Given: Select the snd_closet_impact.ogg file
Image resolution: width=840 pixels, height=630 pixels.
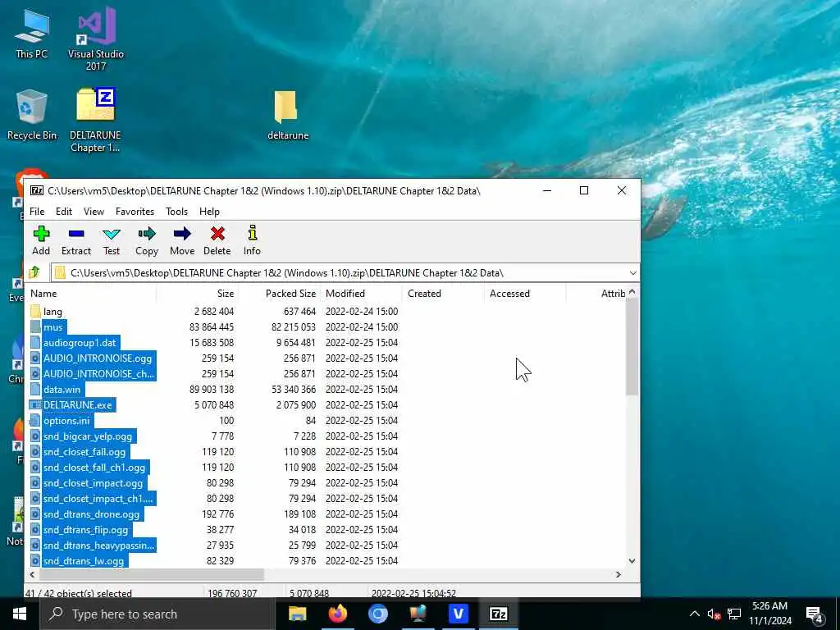Looking at the screenshot, I should (94, 482).
